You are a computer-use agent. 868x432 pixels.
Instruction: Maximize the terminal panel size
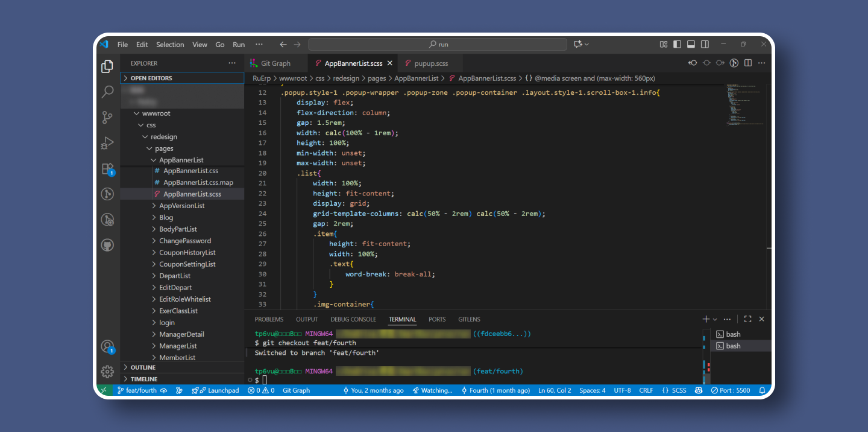(x=747, y=319)
